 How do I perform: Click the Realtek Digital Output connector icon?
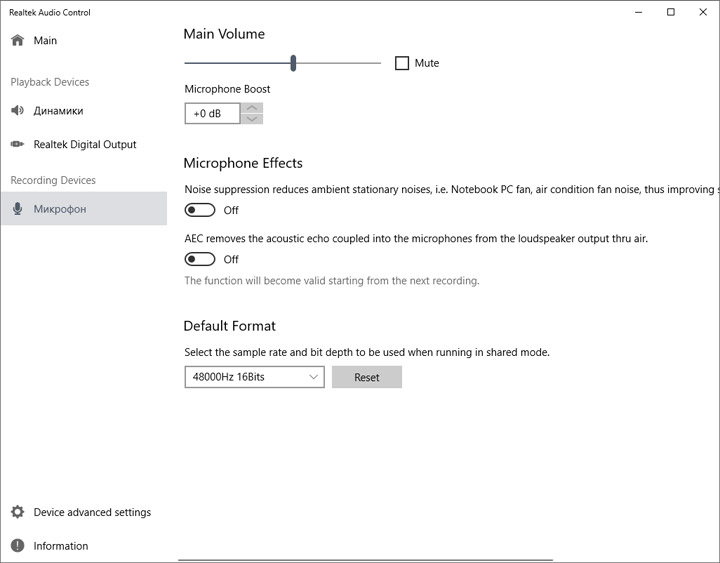pos(17,144)
